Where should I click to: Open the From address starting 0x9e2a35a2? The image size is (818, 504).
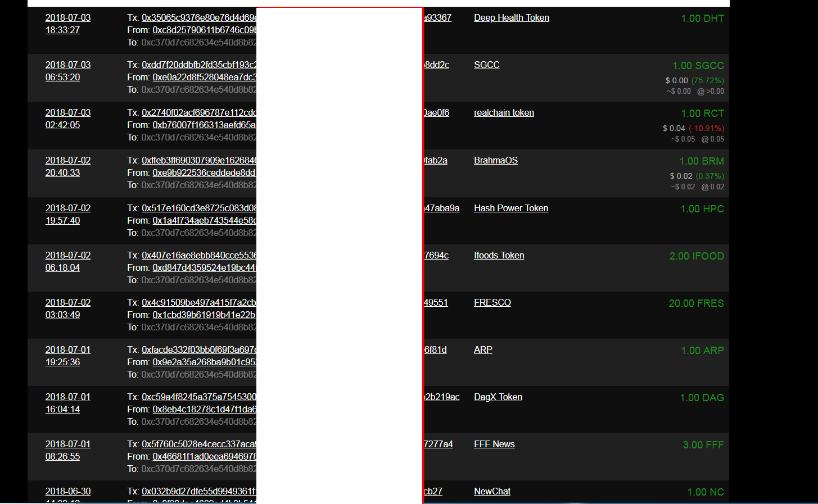[x=205, y=362]
